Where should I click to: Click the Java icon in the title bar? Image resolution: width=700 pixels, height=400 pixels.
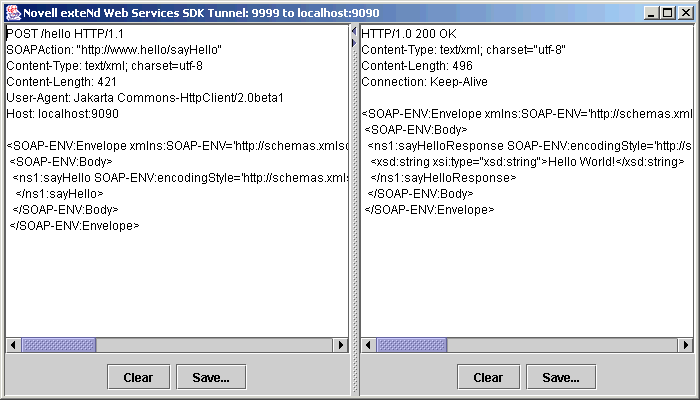click(x=11, y=11)
